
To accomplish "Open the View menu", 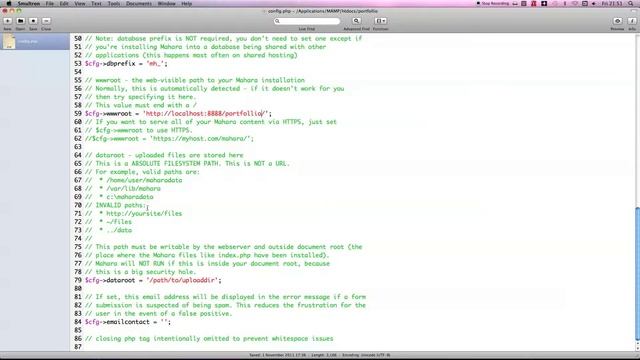I will (80, 3).
